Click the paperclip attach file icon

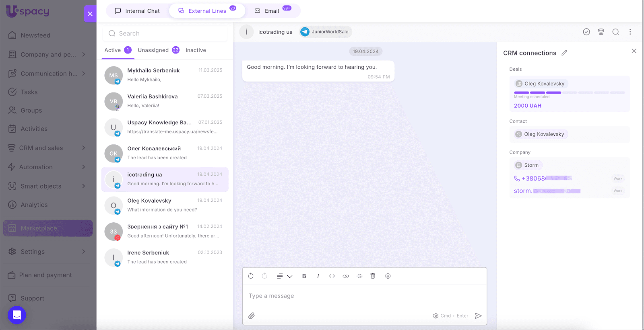point(252,316)
